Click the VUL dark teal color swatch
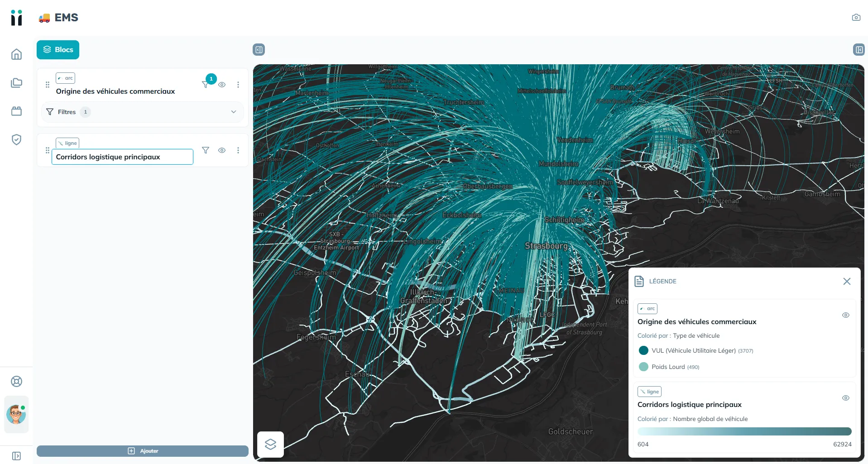Viewport: 868px width, 464px height. [x=643, y=350]
